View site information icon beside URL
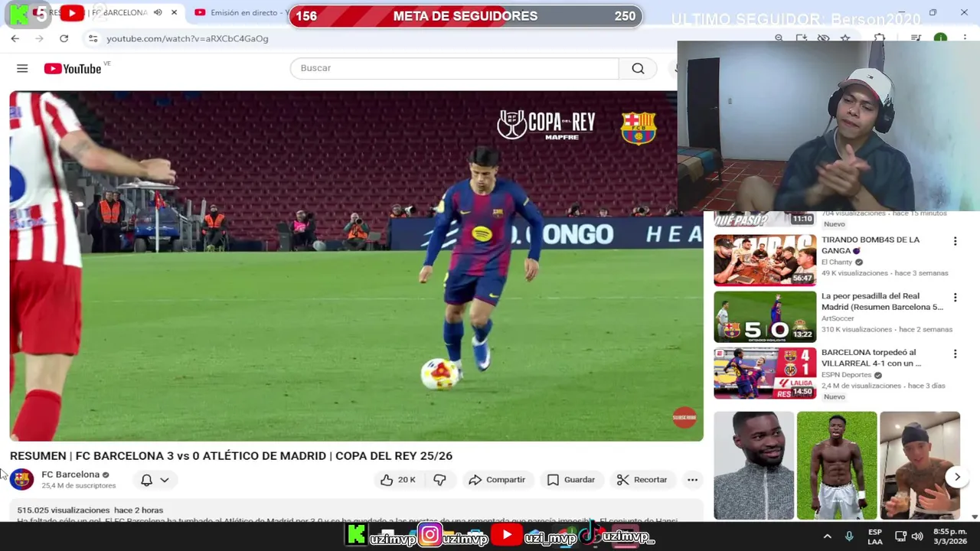980x551 pixels. (x=93, y=38)
